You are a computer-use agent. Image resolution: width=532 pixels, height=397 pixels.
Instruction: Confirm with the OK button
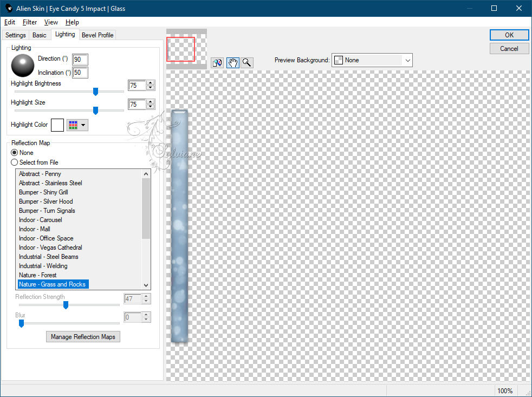509,35
